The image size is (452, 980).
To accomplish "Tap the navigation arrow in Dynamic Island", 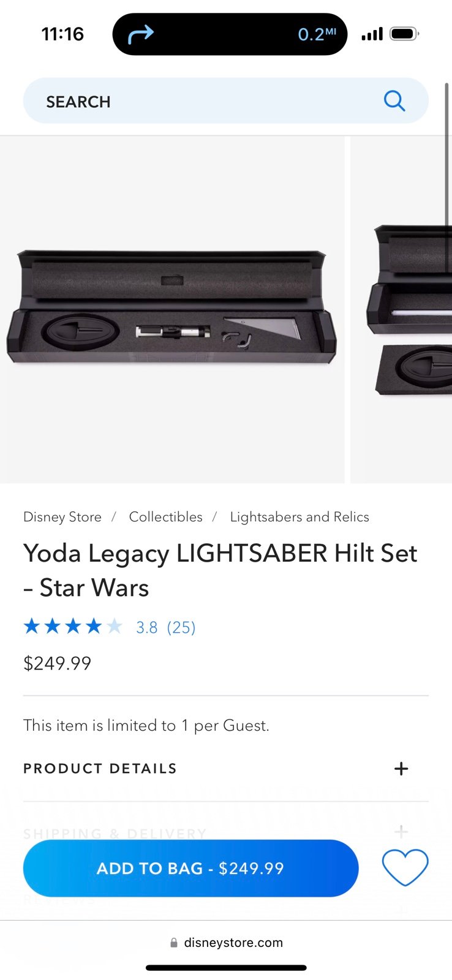I will tap(140, 34).
